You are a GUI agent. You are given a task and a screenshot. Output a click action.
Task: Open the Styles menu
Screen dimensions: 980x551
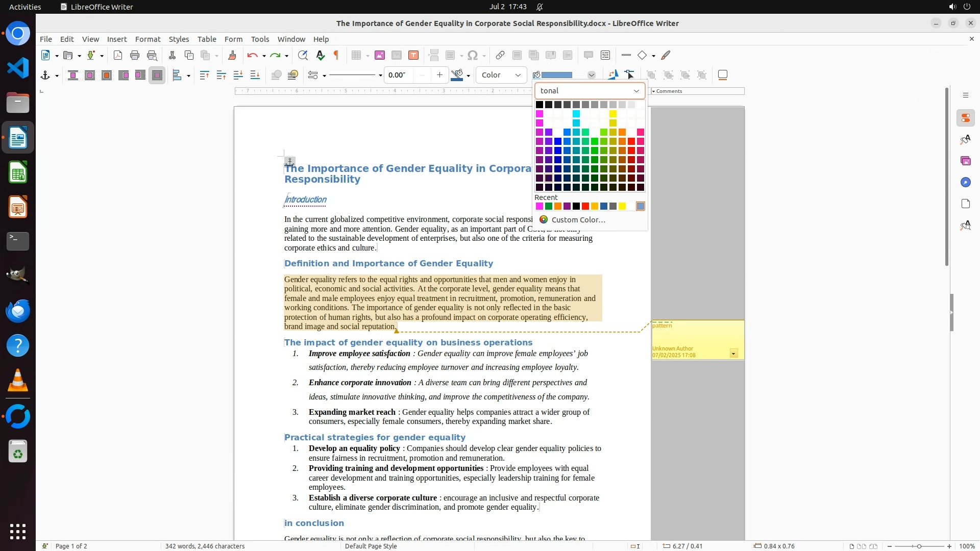click(179, 39)
